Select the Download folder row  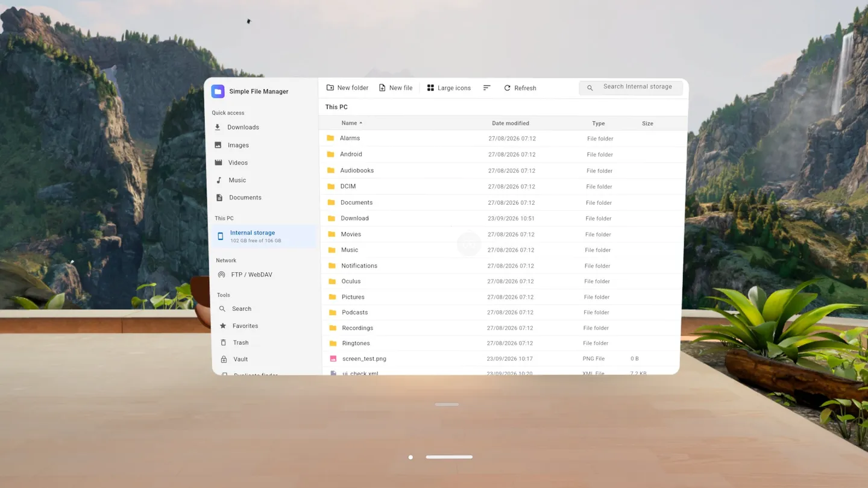coord(503,218)
